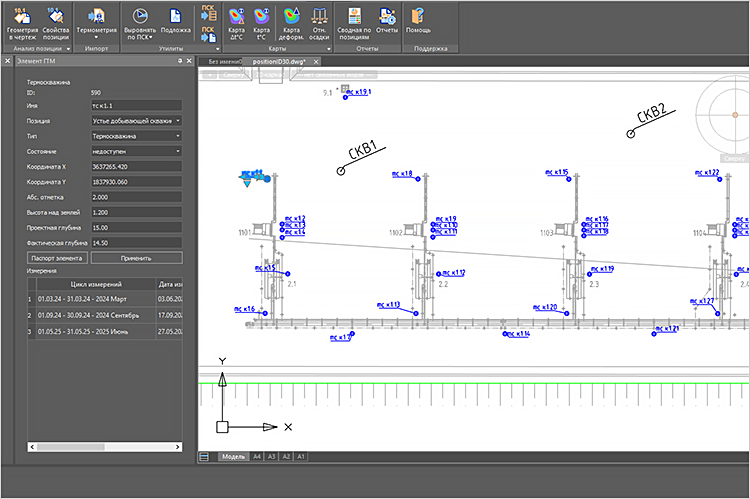Click the Фактическая глубина field
The width and height of the screenshot is (750, 499).
(x=136, y=243)
